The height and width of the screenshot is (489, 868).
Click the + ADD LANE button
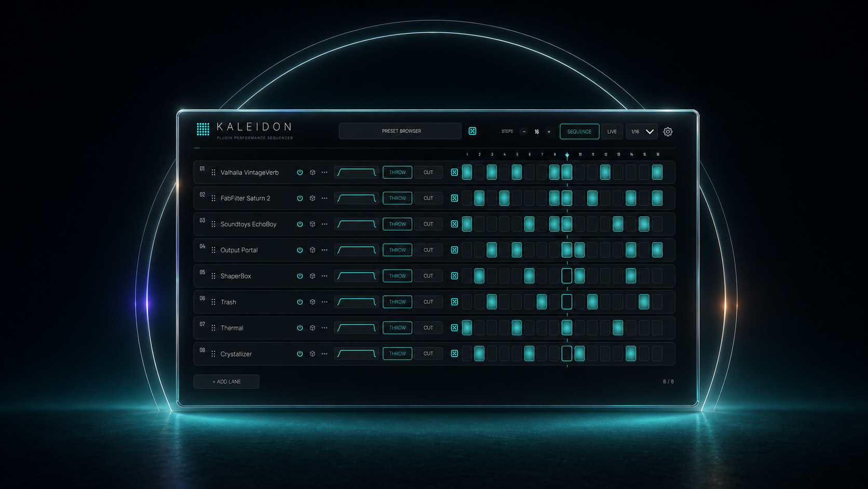(x=226, y=381)
